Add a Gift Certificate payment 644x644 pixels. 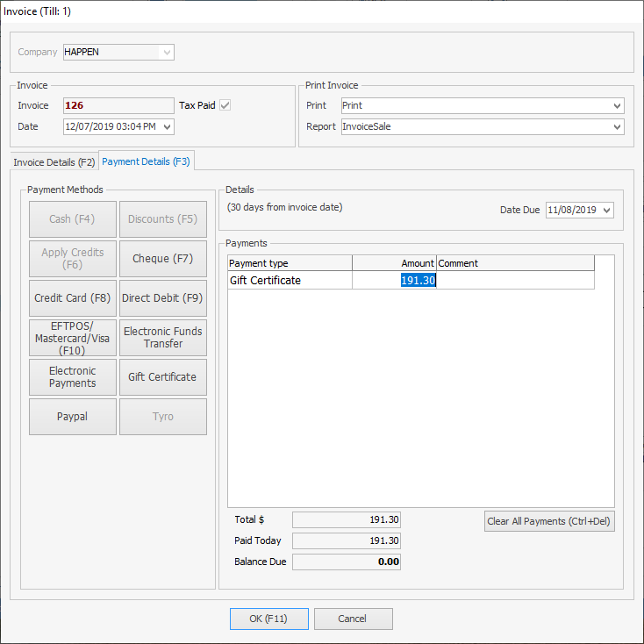pos(162,377)
